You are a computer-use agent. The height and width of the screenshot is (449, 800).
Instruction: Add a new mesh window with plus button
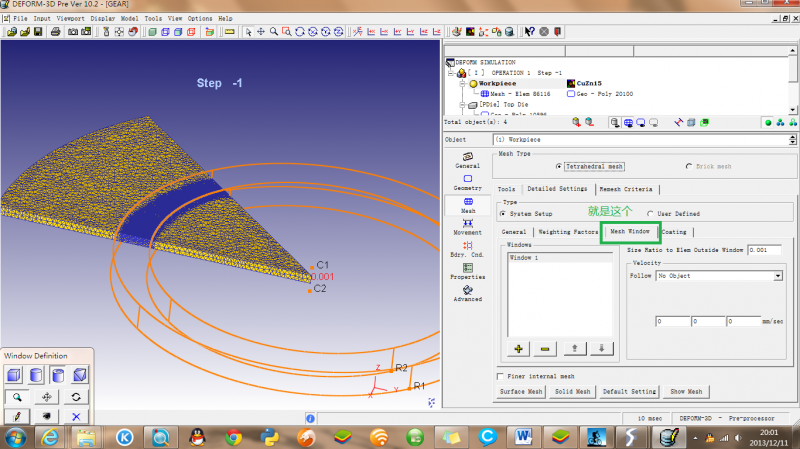coord(519,348)
